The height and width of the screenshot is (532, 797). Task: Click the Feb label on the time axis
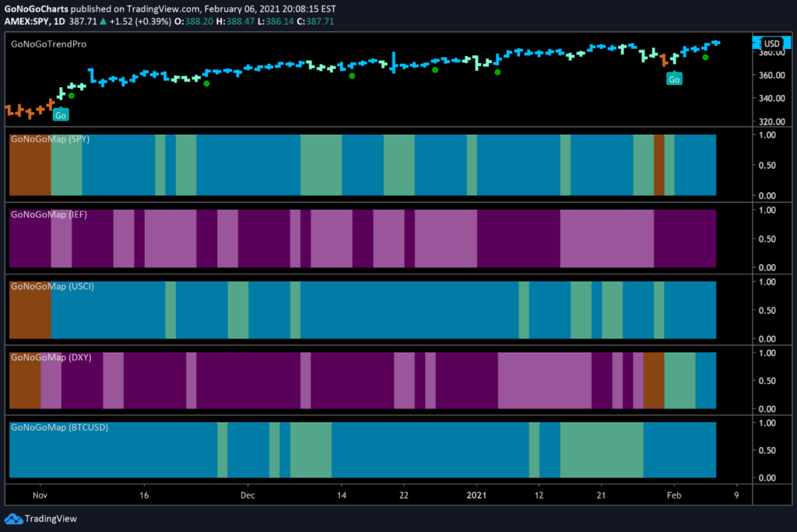click(674, 495)
